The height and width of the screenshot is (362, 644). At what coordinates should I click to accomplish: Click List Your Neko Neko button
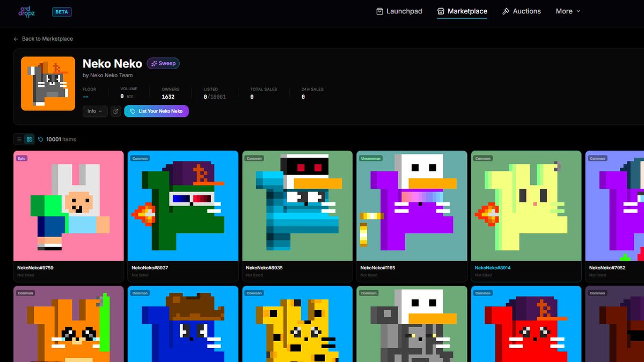tap(156, 111)
